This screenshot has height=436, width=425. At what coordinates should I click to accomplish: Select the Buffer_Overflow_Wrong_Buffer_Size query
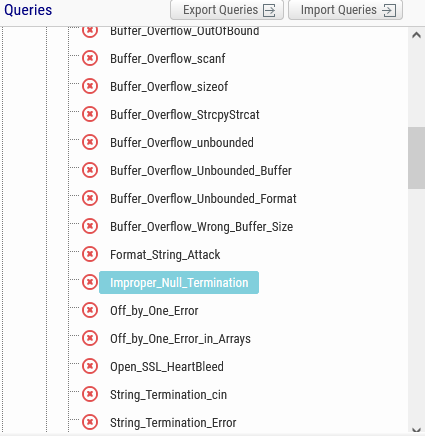tap(202, 227)
